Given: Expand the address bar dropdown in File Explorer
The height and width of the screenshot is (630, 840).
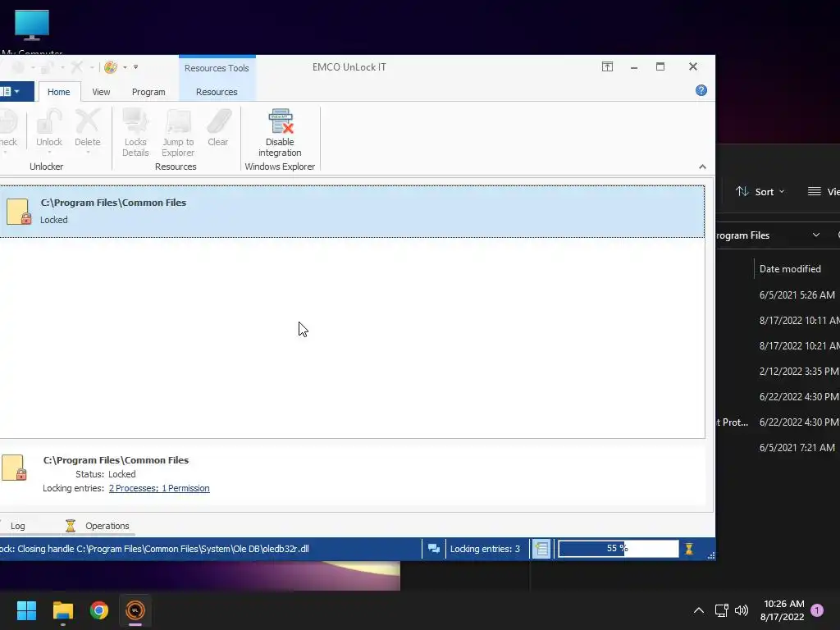Looking at the screenshot, I should click(816, 235).
